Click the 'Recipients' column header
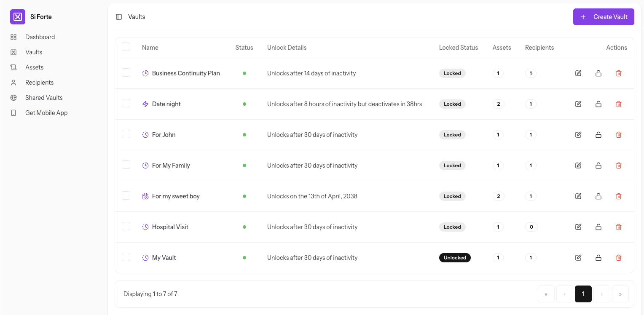The height and width of the screenshot is (315, 644). pyautogui.click(x=539, y=48)
